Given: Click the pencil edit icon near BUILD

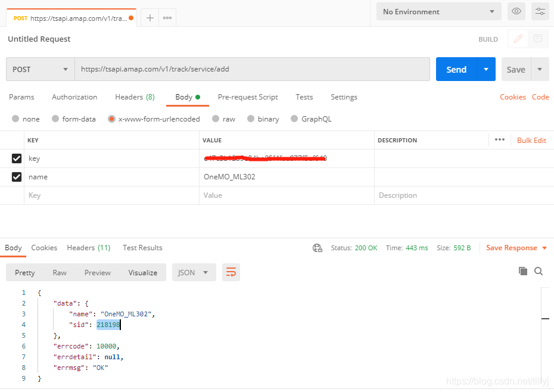Looking at the screenshot, I should coord(518,39).
